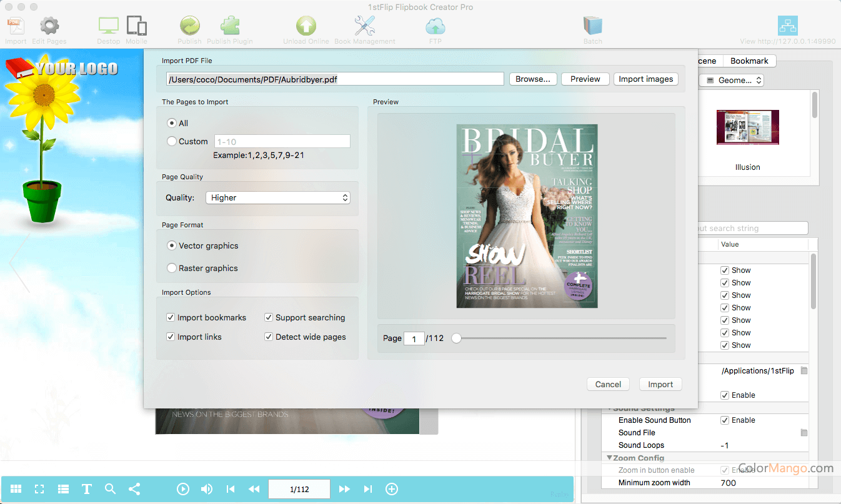Open Edit Pages gear icon
The image size is (841, 504).
point(49,26)
